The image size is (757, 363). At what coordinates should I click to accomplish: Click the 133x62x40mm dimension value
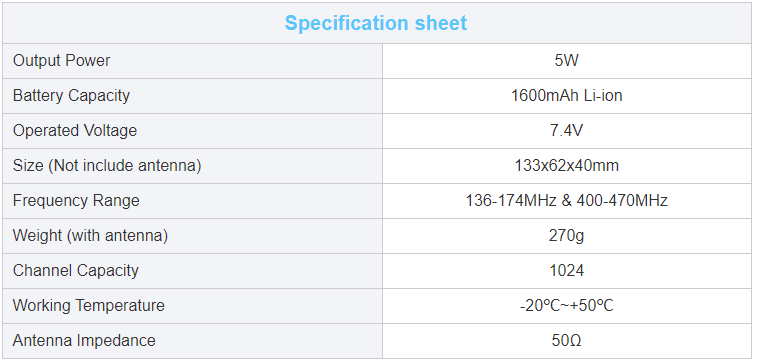click(x=567, y=166)
